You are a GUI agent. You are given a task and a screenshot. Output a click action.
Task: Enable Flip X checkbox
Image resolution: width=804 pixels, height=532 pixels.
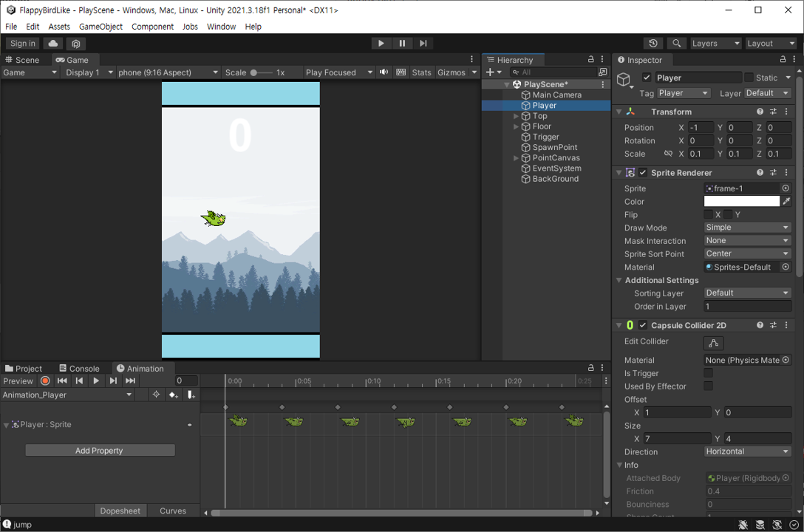[708, 215]
